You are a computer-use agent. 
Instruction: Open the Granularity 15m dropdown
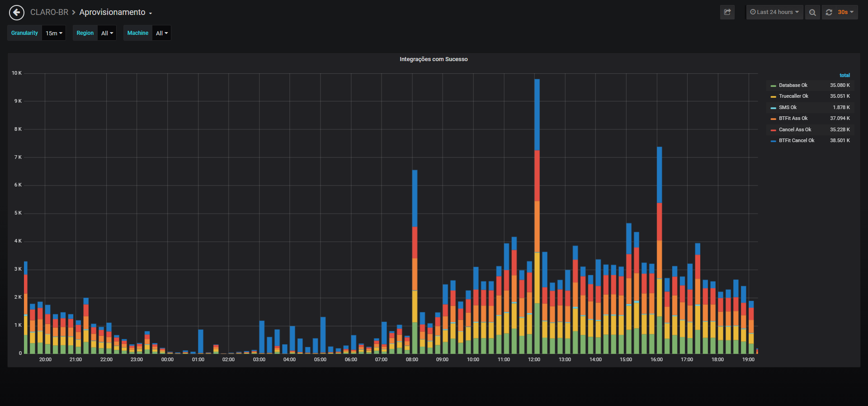click(x=54, y=33)
